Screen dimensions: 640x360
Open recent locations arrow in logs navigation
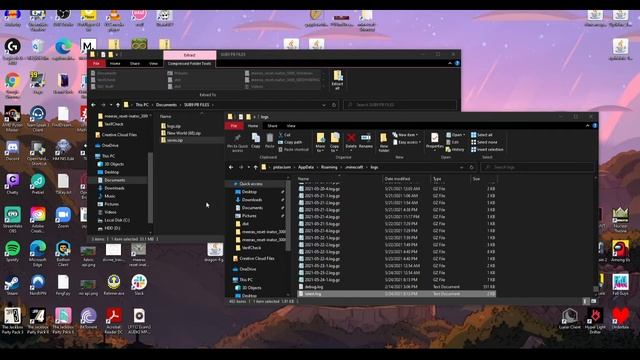coord(249,167)
